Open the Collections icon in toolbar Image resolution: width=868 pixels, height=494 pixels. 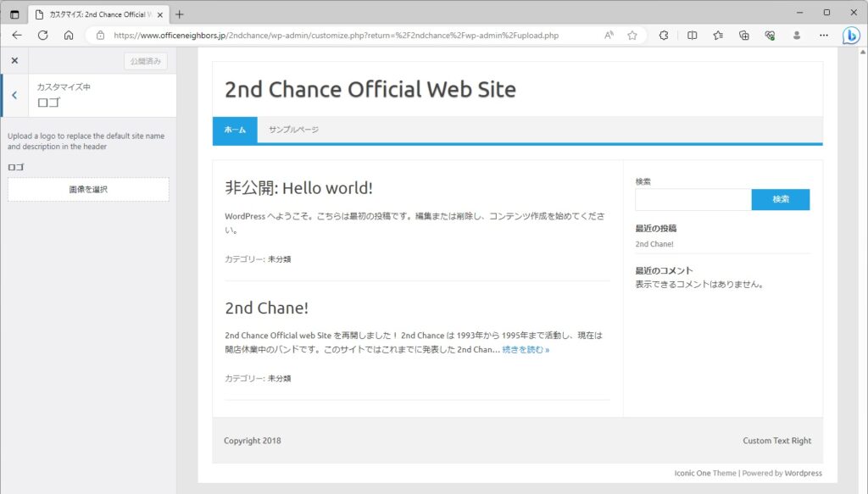click(743, 36)
